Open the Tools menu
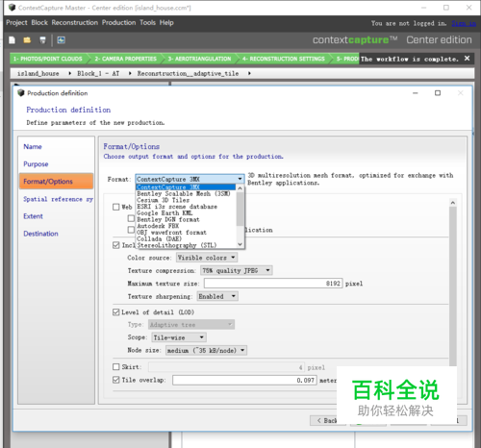The image size is (481, 448). click(147, 23)
